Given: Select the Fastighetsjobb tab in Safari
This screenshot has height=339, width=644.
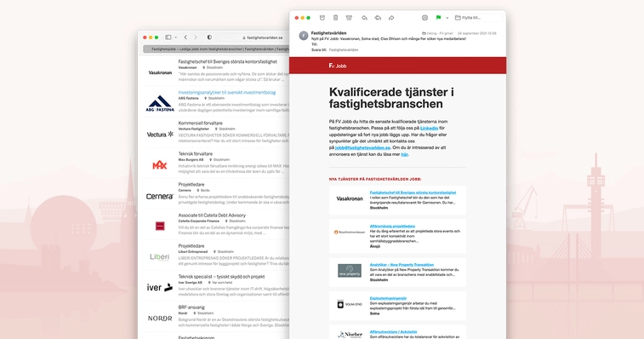Looking at the screenshot, I should [x=216, y=49].
